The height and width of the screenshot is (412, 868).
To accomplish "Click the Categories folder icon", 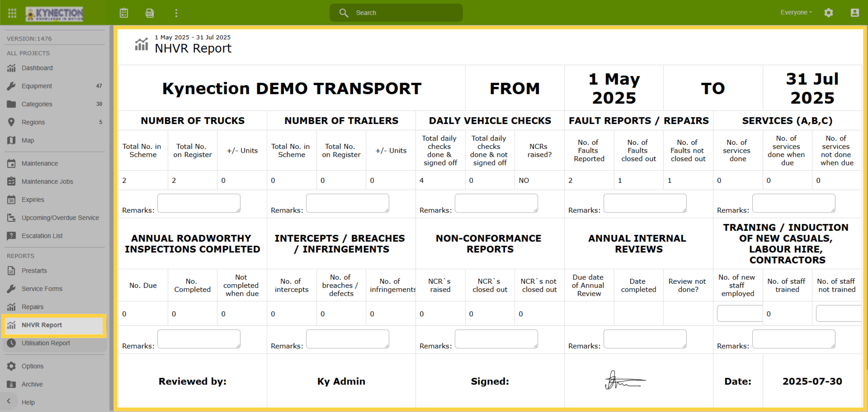I will (12, 104).
